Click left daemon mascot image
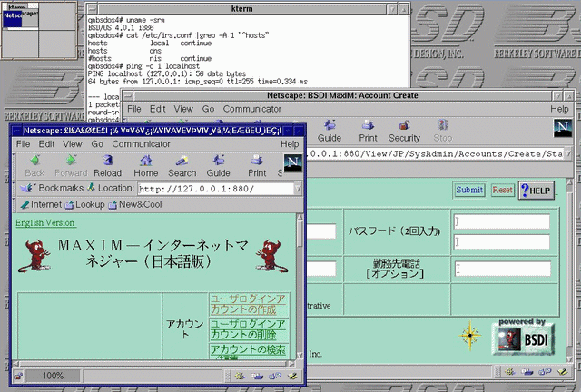The width and height of the screenshot is (581, 392). click(x=34, y=256)
